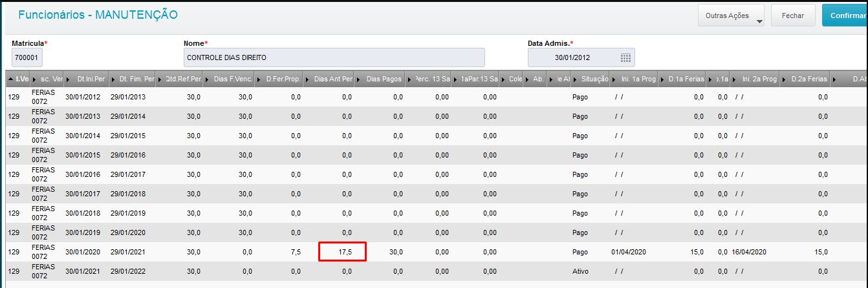Click Pago status in the 30/01/2020 row

[x=580, y=252]
